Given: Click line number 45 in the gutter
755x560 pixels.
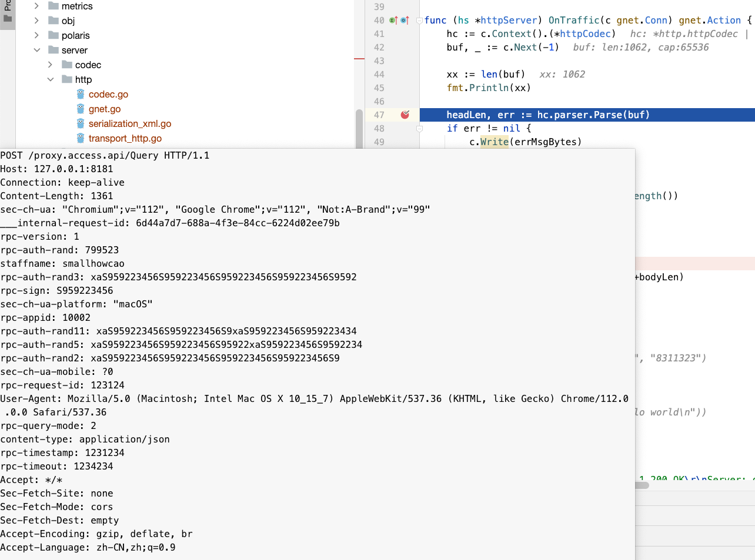Looking at the screenshot, I should coord(379,88).
